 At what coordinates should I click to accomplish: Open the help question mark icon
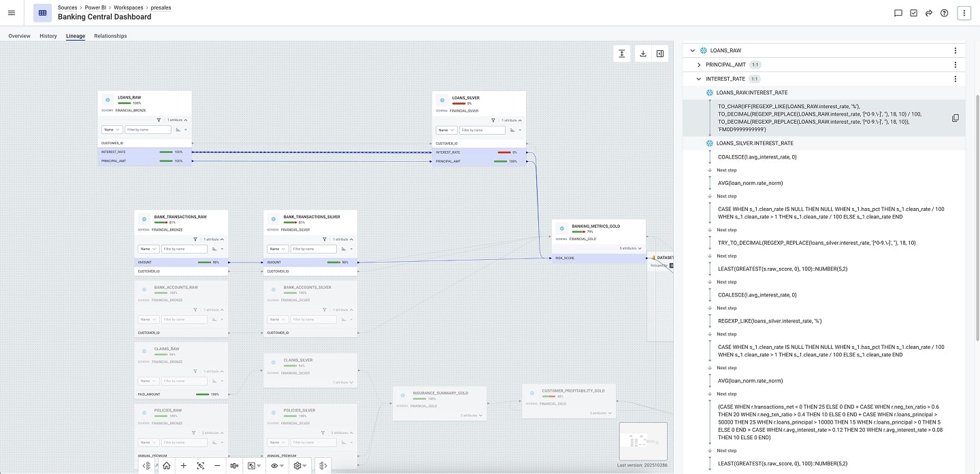click(944, 13)
